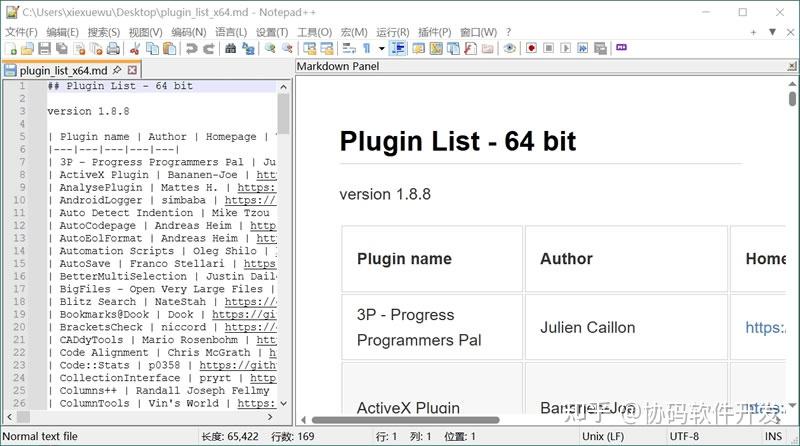Image resolution: width=800 pixels, height=446 pixels.
Task: Redo the edit via toolbar arrow
Action: coord(209,48)
